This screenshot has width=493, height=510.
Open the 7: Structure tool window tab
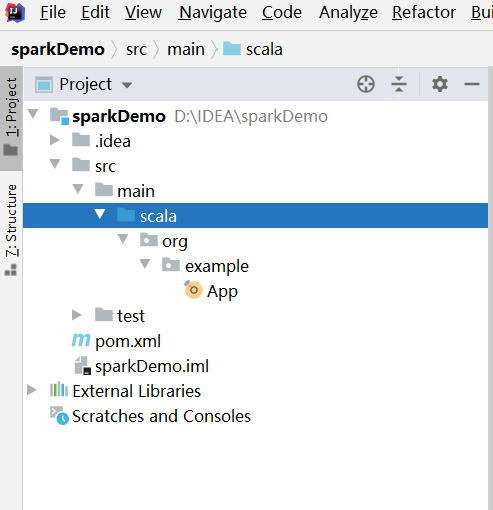click(x=11, y=230)
